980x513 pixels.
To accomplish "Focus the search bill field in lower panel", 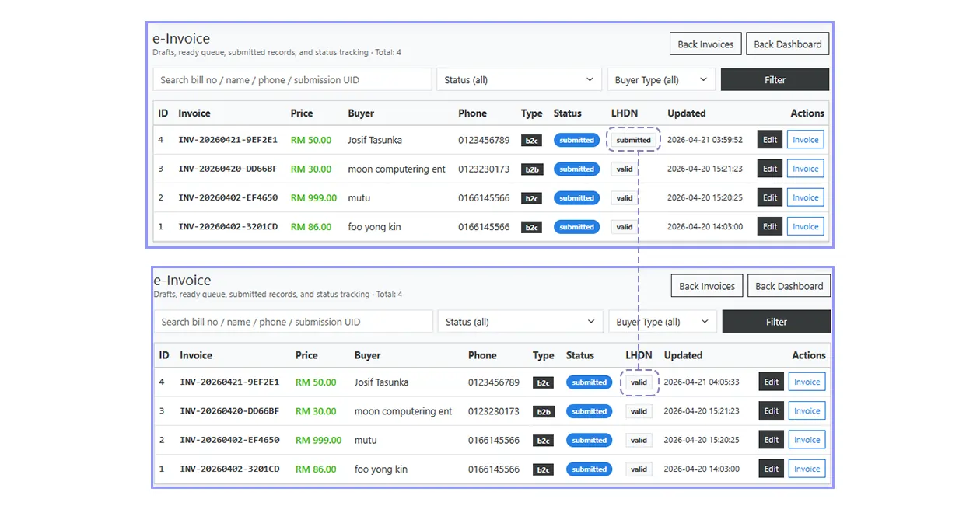I will coord(294,322).
